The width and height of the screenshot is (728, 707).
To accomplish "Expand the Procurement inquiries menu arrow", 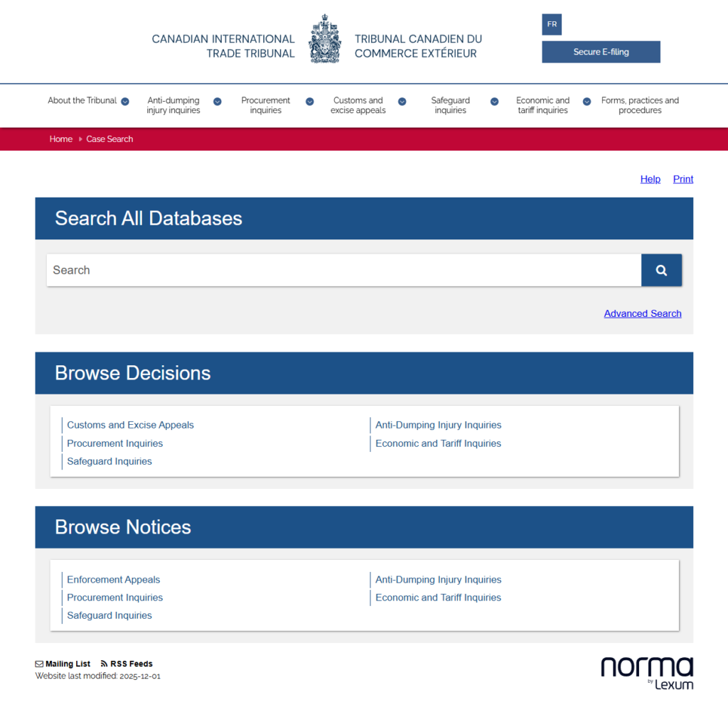I will [x=310, y=102].
